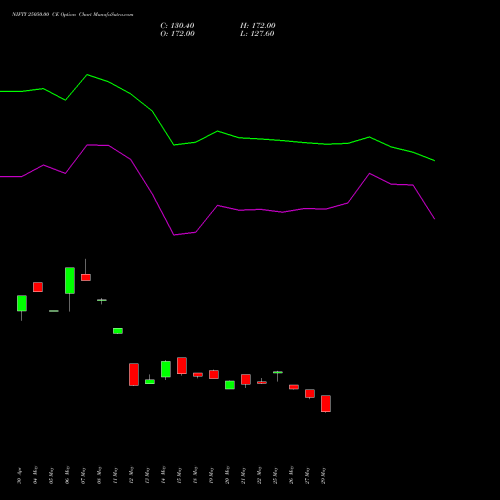Viewport: 500px width, 500px height.
Task: Click the '15 May' date label
Action: click(x=180, y=475)
